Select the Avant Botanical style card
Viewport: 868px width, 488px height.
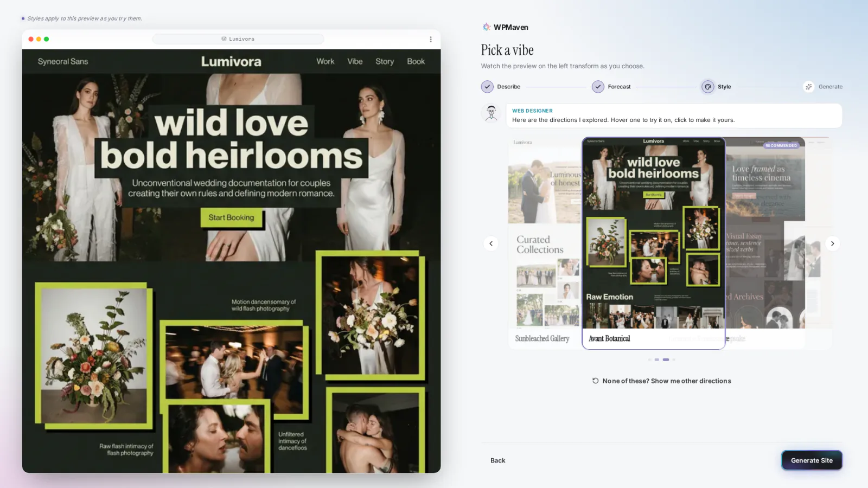tap(654, 243)
